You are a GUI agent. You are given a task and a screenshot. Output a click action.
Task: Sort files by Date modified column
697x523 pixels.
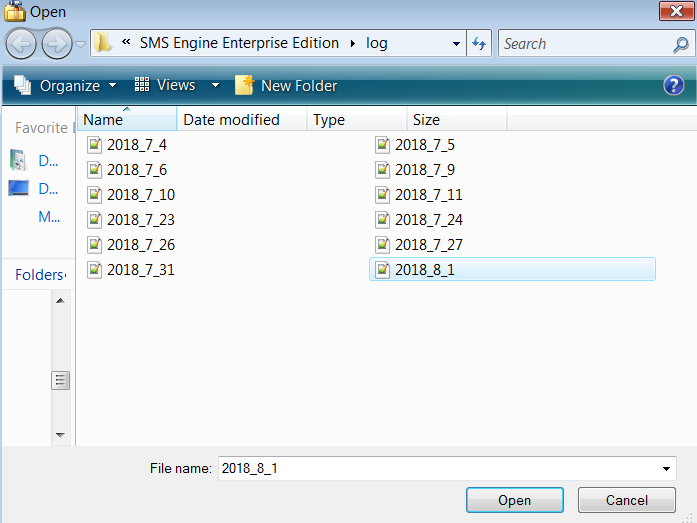point(231,120)
